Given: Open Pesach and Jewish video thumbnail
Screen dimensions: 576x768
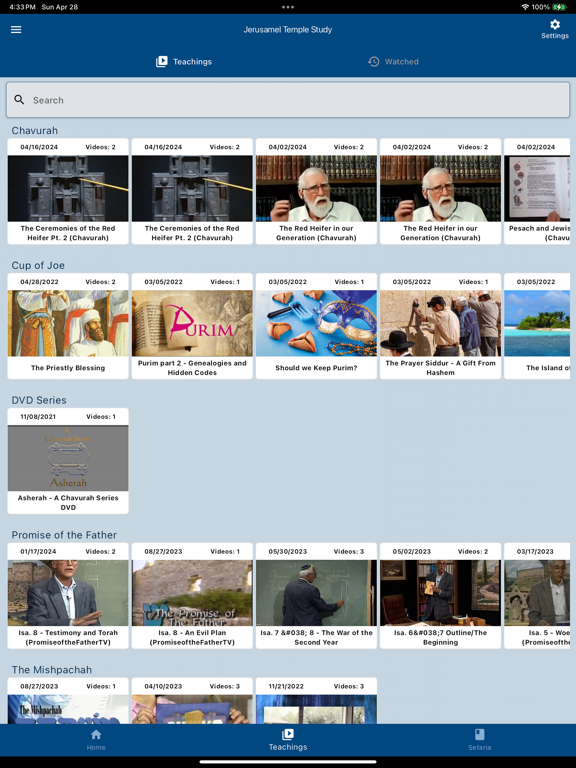Looking at the screenshot, I should pyautogui.click(x=537, y=189).
